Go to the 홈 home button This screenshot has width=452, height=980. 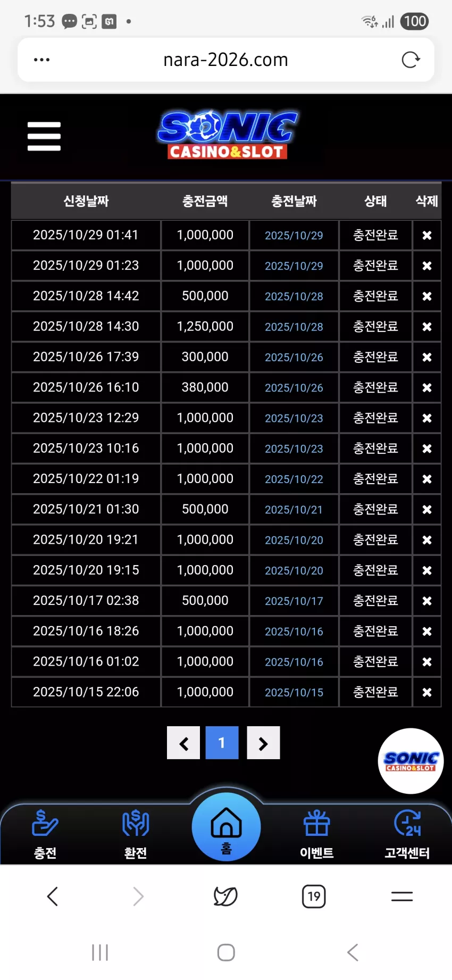coord(227,827)
